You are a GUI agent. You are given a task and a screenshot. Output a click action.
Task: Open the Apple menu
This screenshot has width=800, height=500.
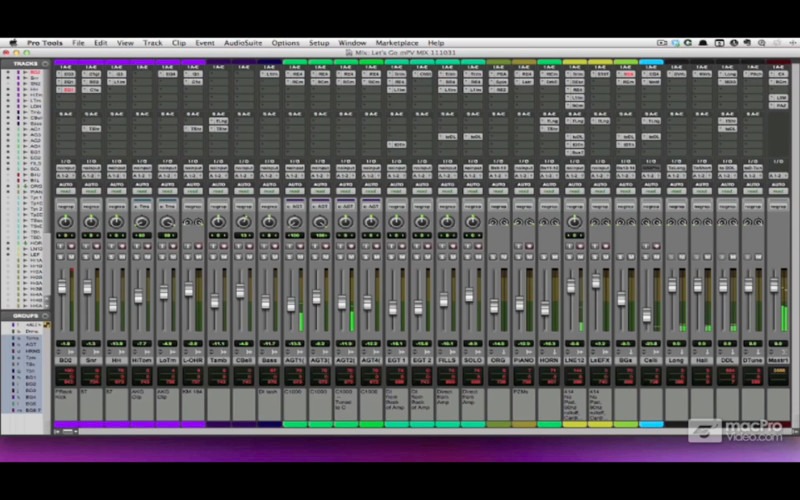click(x=13, y=43)
